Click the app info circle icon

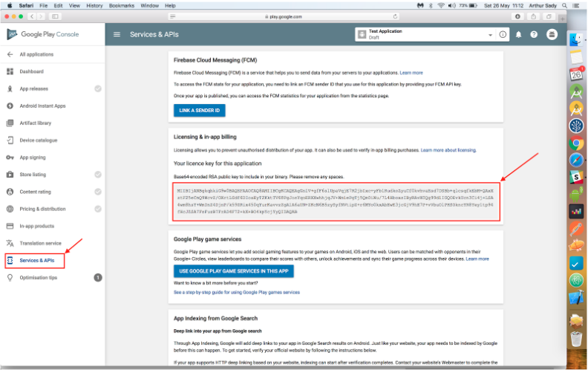503,34
